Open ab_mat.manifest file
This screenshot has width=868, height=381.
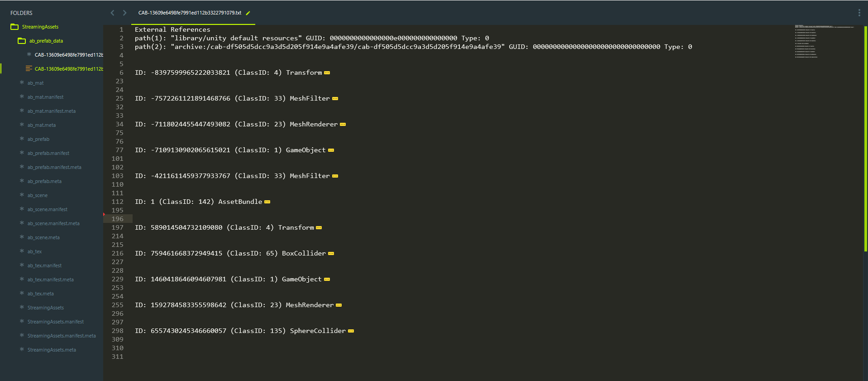click(x=45, y=97)
